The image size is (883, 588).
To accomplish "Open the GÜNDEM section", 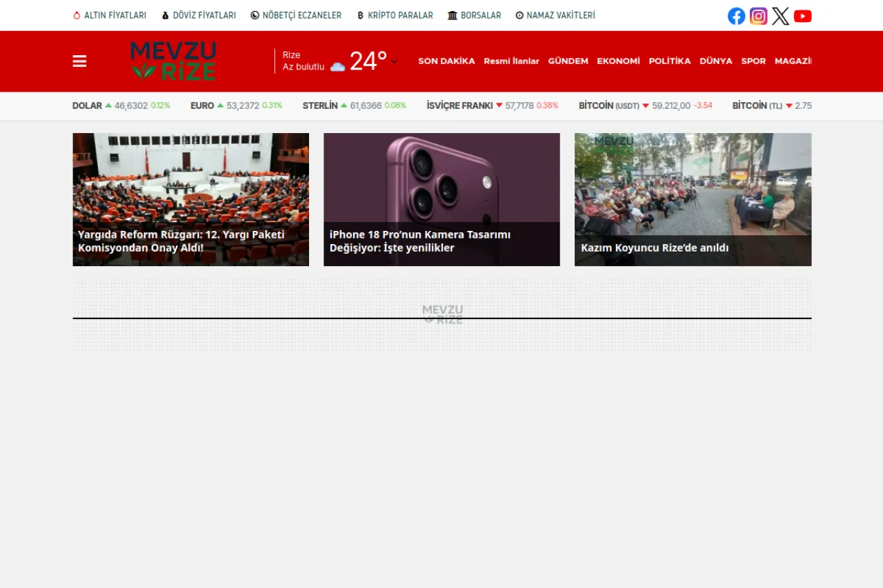I will [568, 61].
